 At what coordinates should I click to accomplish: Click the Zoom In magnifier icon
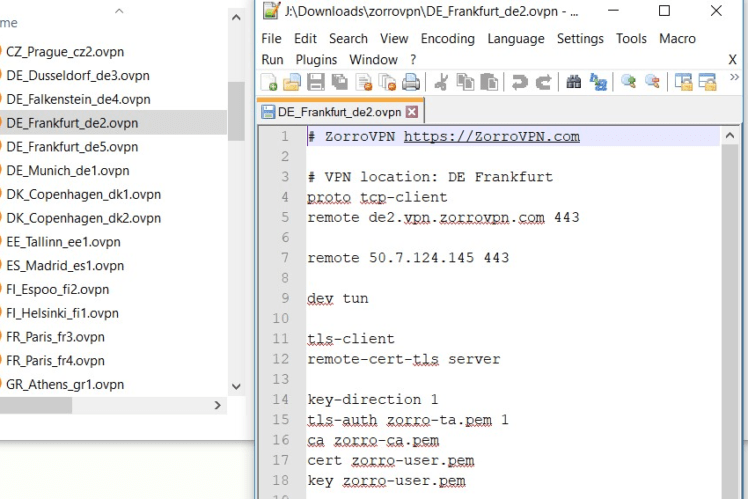[629, 83]
